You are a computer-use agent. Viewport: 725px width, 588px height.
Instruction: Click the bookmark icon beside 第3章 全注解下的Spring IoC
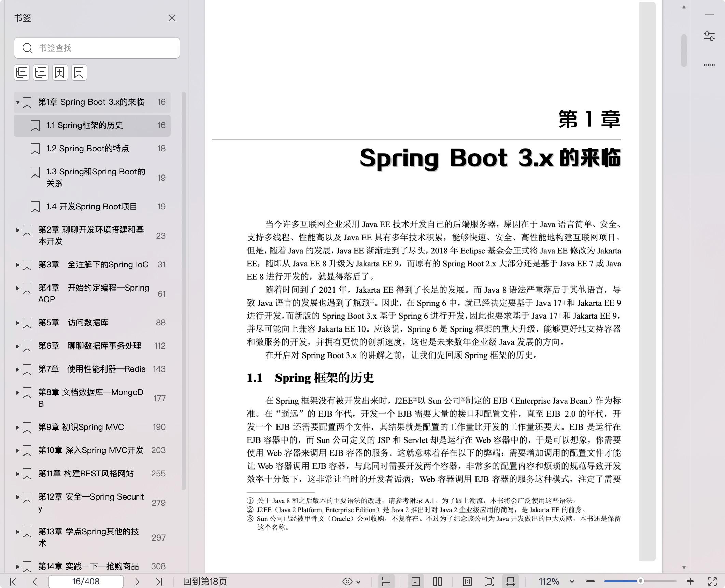coord(27,265)
